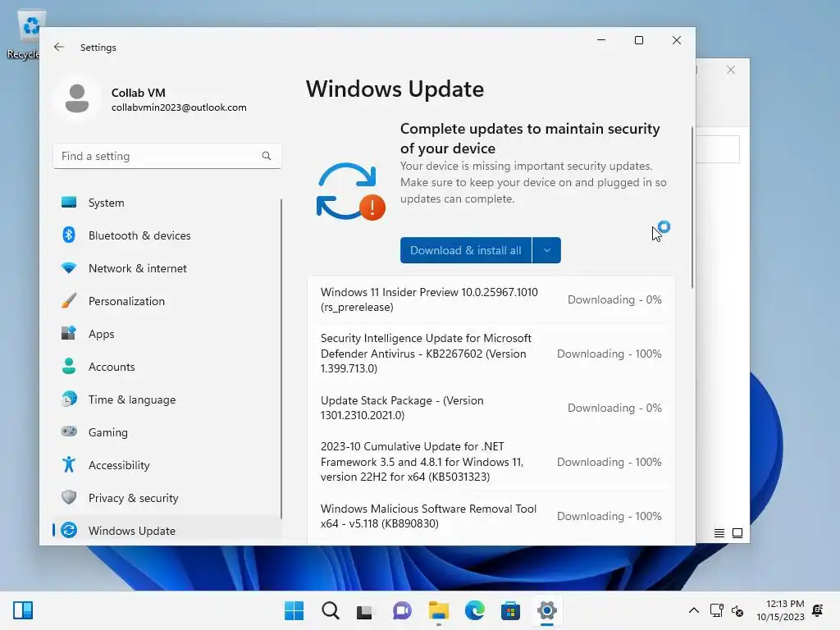
Task: Click the System monitor icon in sidebar
Action: click(69, 203)
